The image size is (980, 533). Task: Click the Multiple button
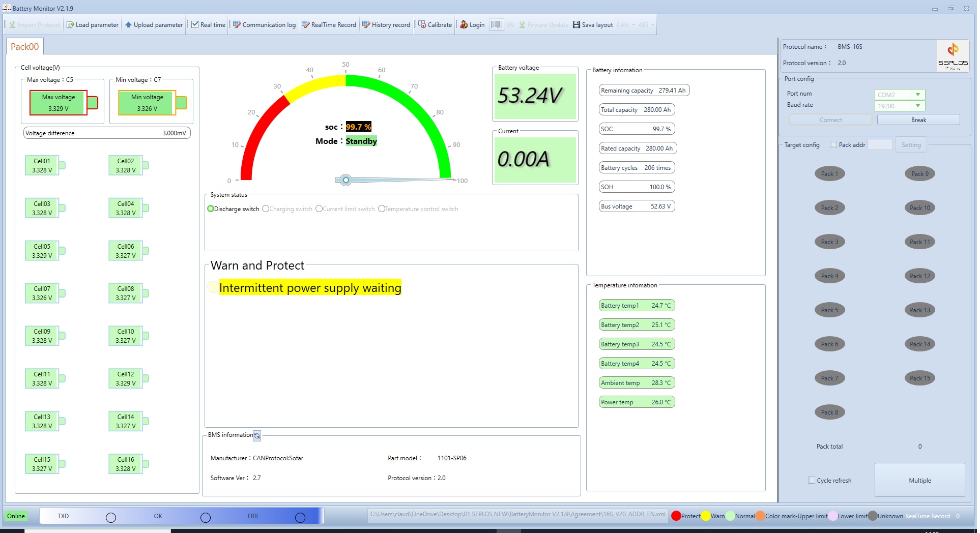pyautogui.click(x=919, y=480)
